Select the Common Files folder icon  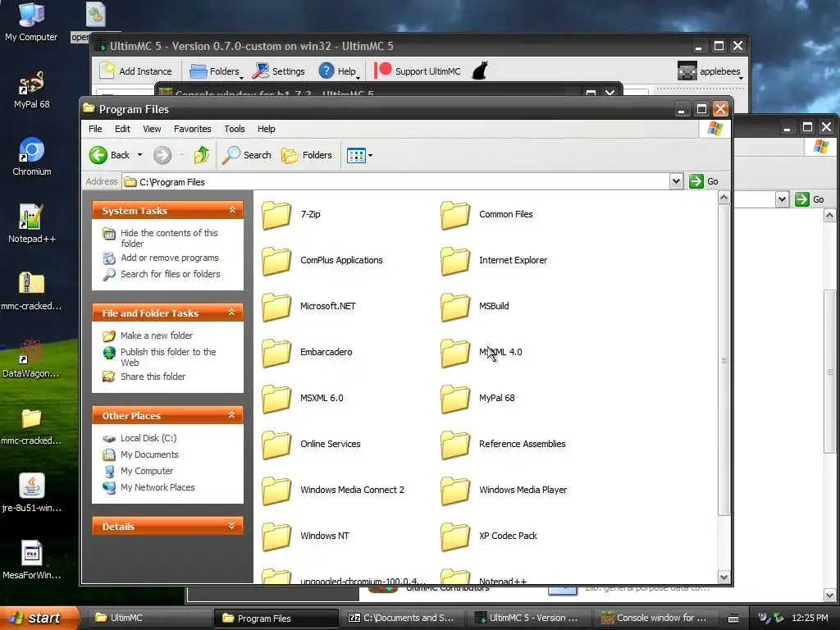(455, 216)
